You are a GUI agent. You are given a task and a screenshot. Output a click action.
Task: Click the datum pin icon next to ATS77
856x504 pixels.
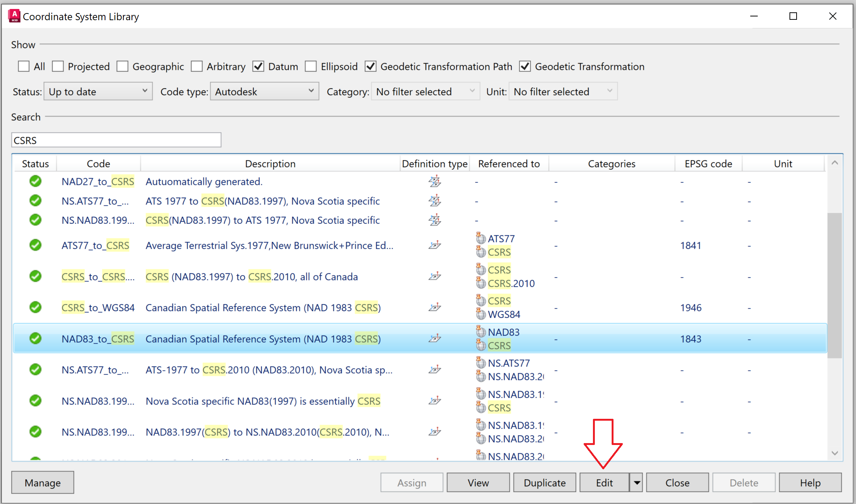click(x=480, y=238)
